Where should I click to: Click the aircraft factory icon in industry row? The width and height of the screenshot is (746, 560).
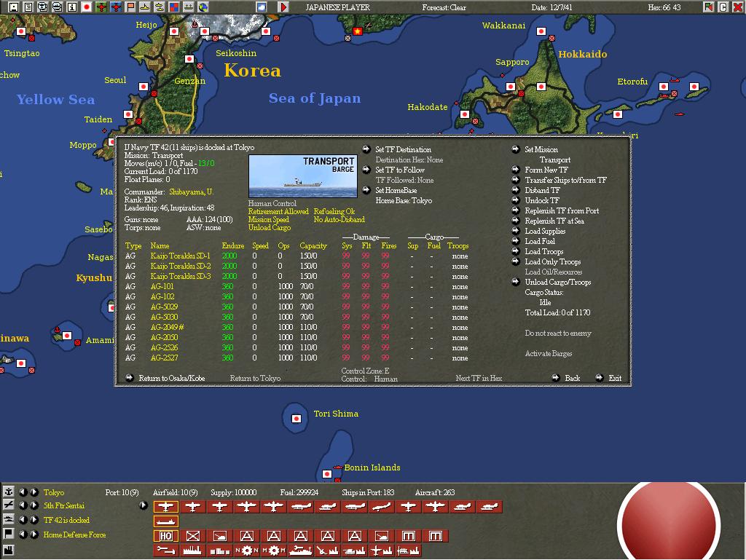(x=381, y=551)
